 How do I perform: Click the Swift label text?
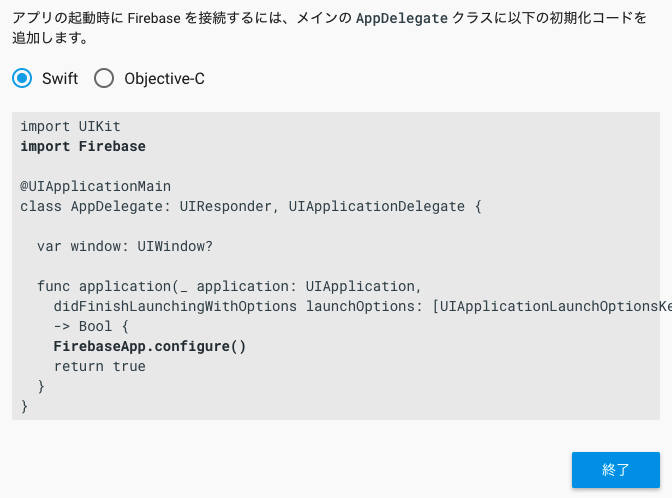tap(60, 78)
